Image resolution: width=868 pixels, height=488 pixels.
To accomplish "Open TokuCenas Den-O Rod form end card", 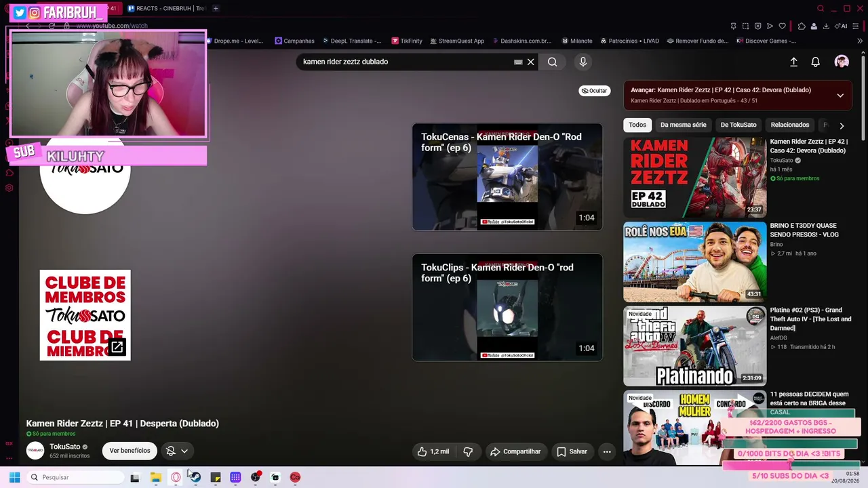I will [507, 177].
